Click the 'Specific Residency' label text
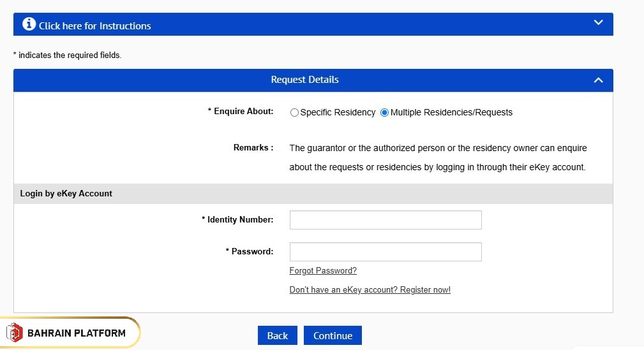This screenshot has height=350, width=644. tap(338, 112)
